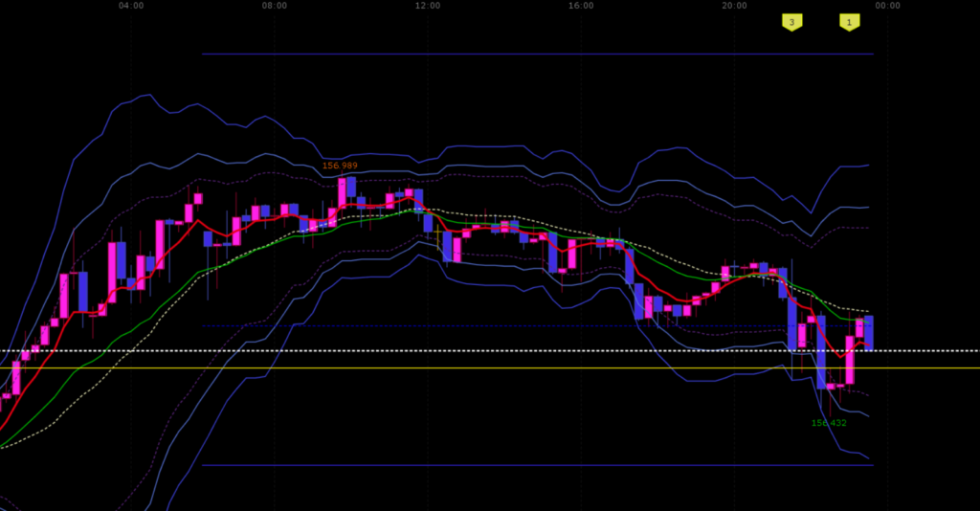This screenshot has height=511, width=980.
Task: Select the top blue horizontal range line
Action: (538, 55)
